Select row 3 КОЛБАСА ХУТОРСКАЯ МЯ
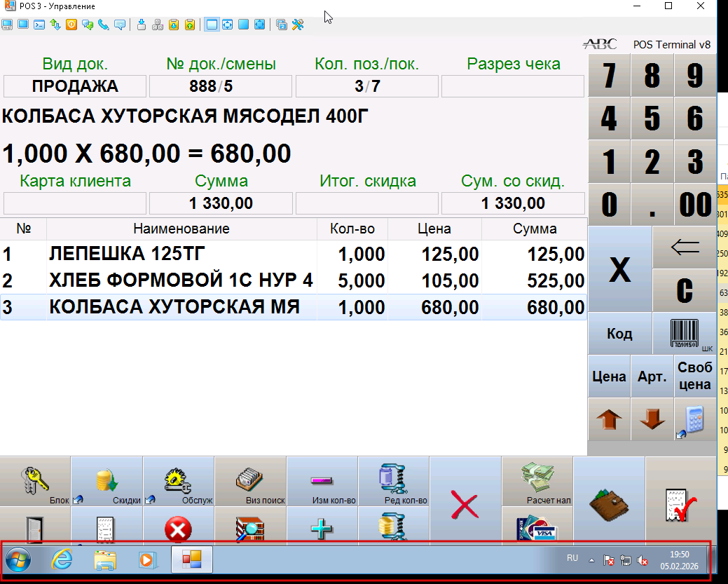The image size is (728, 584). (x=294, y=306)
